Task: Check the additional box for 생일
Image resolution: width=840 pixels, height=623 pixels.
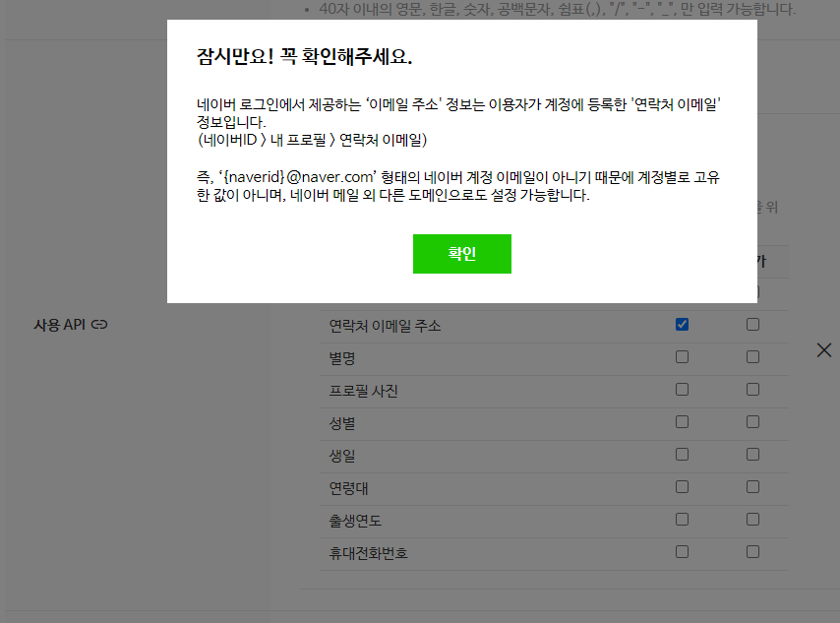Action: tap(752, 455)
